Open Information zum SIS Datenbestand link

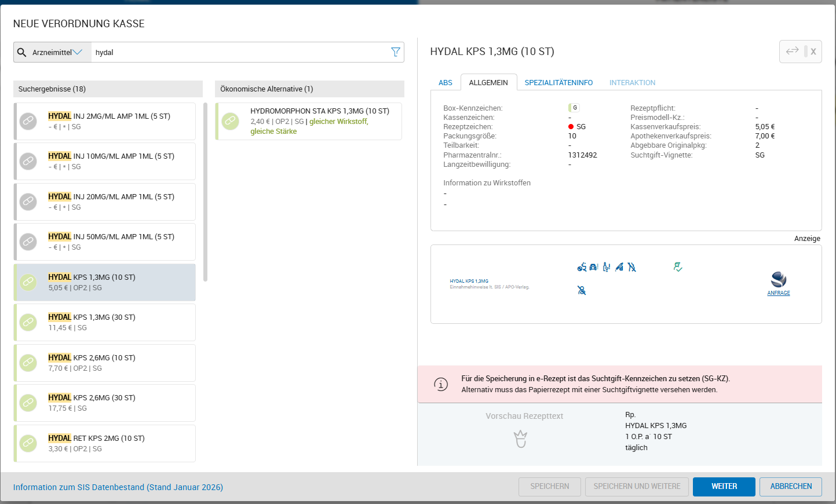pos(118,487)
